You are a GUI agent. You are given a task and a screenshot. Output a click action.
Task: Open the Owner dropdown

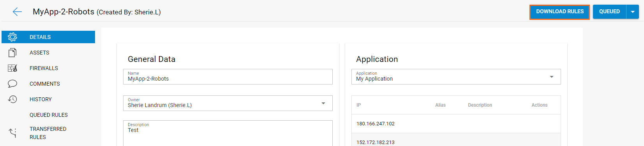tap(228, 103)
